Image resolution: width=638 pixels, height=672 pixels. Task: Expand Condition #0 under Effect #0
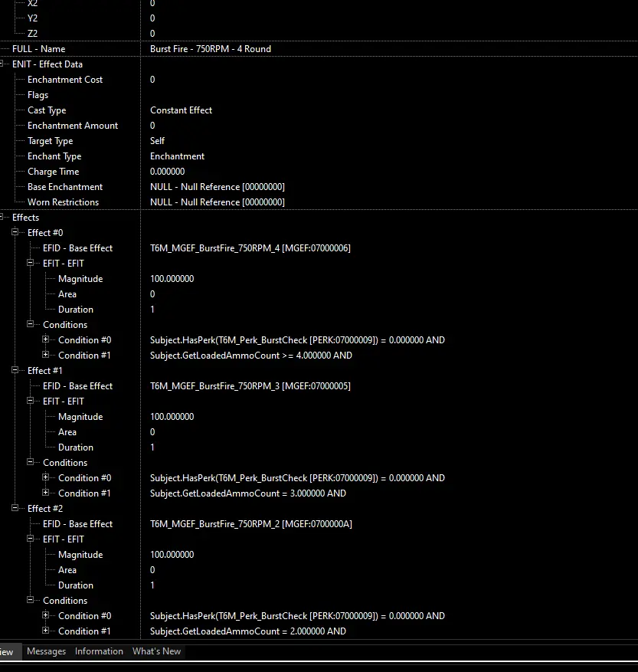tap(46, 339)
